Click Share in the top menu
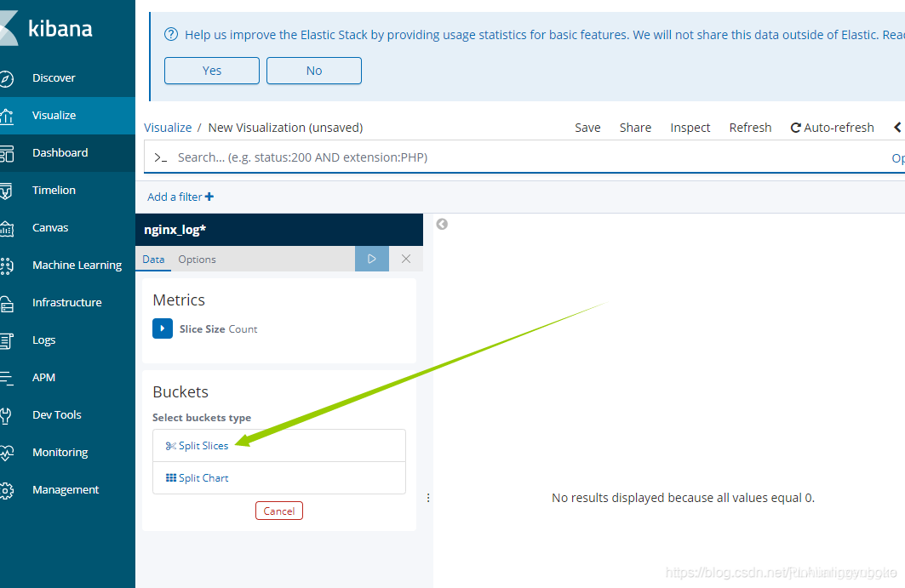905x588 pixels. (x=635, y=128)
